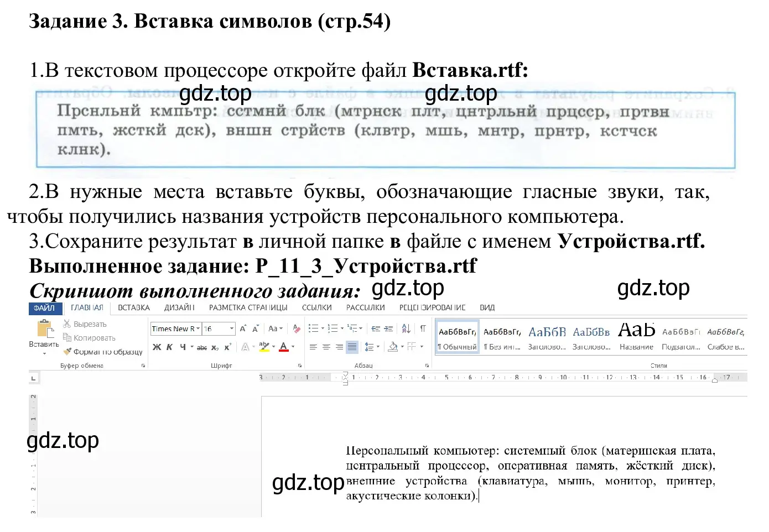The height and width of the screenshot is (532, 769).
Task: Open the ВИД ribbon tab
Action: (x=487, y=307)
